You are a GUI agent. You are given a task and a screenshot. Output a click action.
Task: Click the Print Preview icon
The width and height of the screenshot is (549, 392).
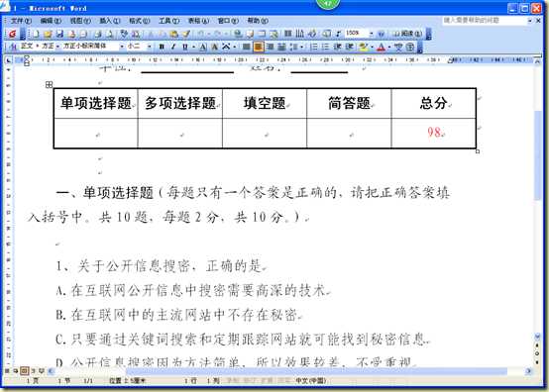pyautogui.click(x=110, y=34)
